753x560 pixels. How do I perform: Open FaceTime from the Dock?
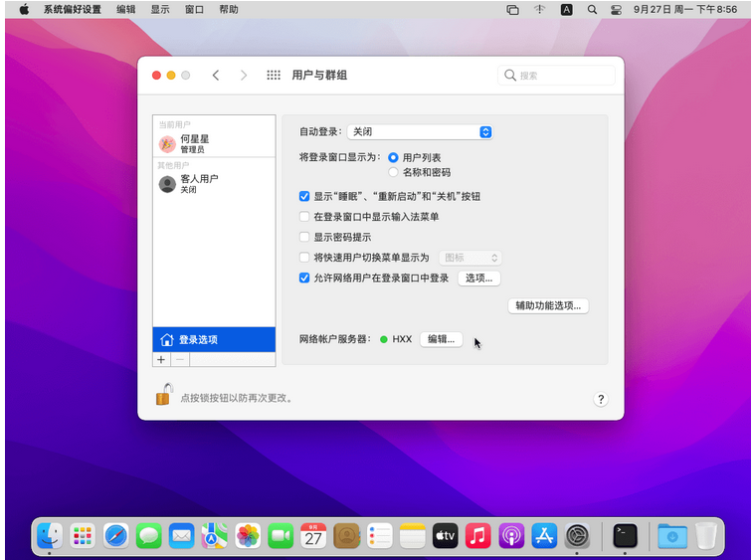[x=281, y=535]
